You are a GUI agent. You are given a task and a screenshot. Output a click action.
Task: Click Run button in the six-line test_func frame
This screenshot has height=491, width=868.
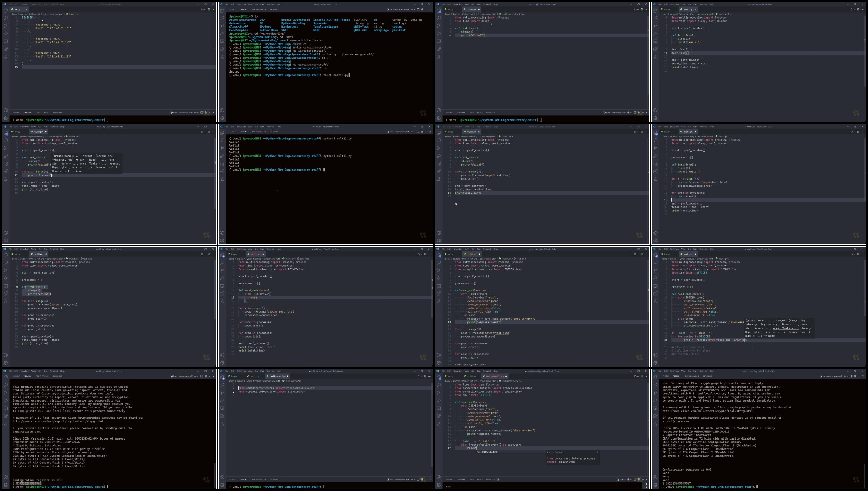(635, 9)
